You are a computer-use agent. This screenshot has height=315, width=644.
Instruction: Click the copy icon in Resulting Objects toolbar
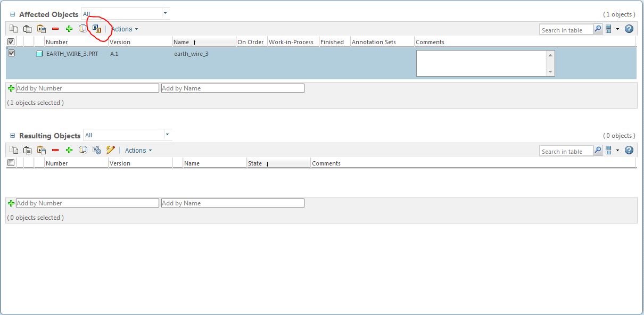14,151
